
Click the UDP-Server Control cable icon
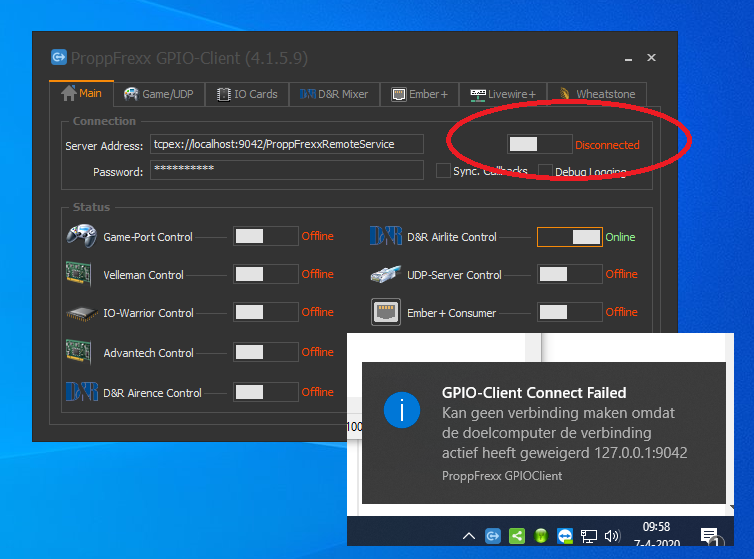(x=385, y=274)
